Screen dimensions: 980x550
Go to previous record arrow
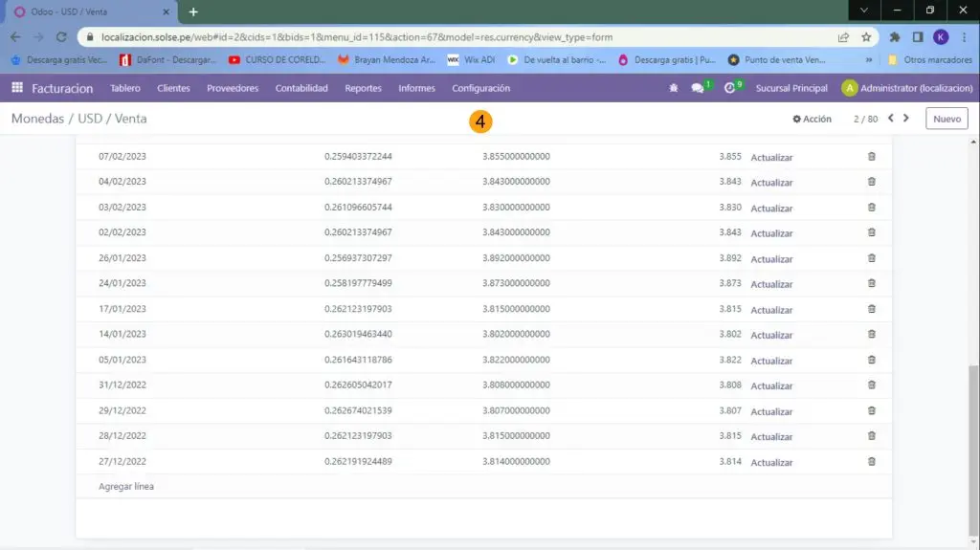[891, 119]
